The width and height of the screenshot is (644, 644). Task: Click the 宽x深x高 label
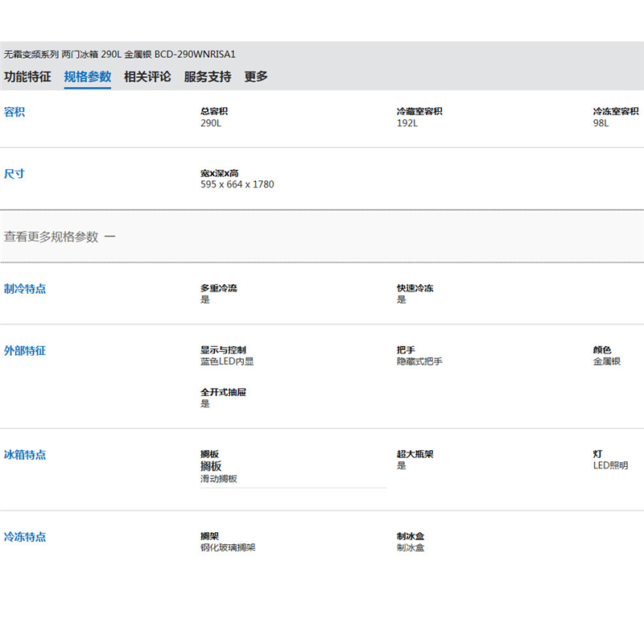(219, 173)
